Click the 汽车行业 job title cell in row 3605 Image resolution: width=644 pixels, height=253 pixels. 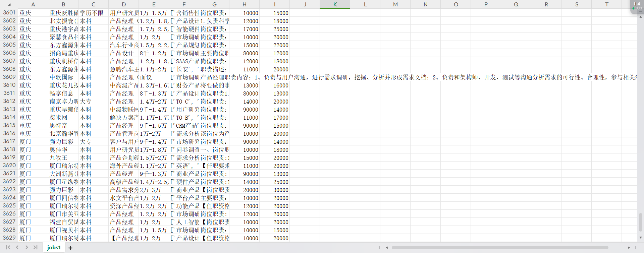[123, 45]
